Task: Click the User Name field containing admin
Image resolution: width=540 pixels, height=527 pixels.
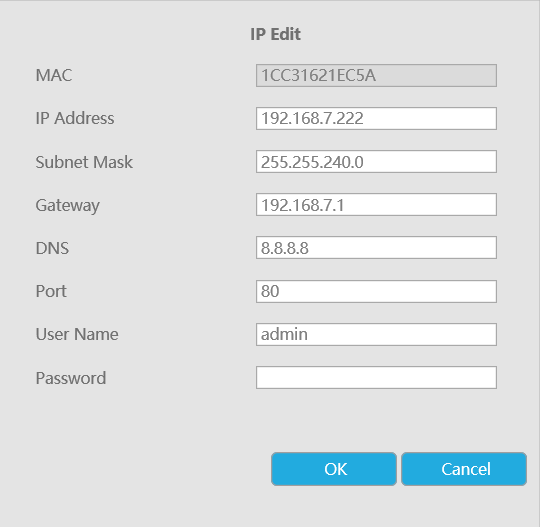Action: [376, 334]
